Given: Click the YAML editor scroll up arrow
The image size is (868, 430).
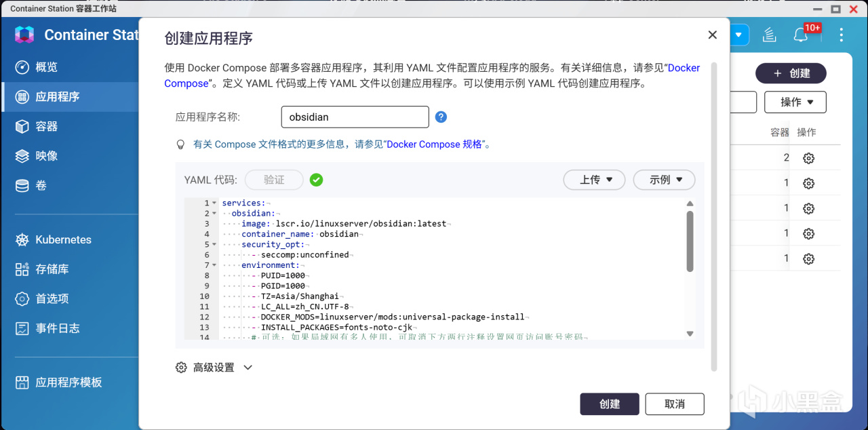Looking at the screenshot, I should (x=690, y=203).
